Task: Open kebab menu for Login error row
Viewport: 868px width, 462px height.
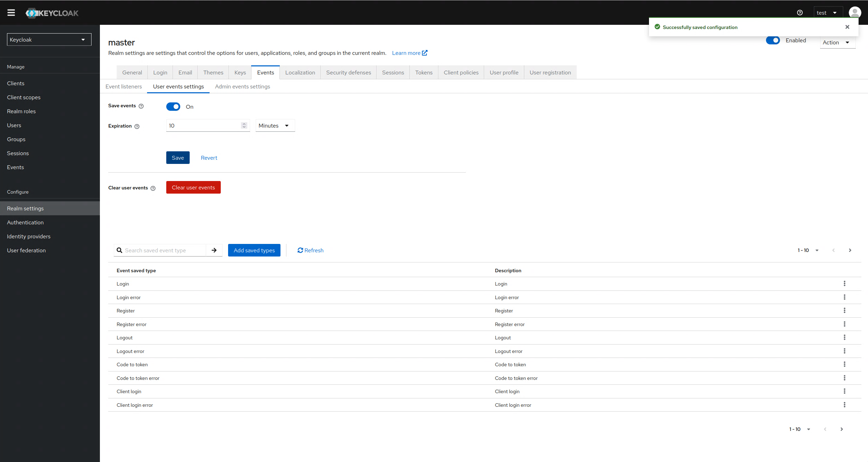Action: (844, 297)
